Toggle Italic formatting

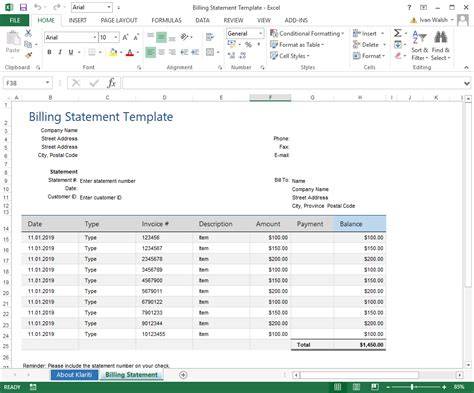pos(60,52)
